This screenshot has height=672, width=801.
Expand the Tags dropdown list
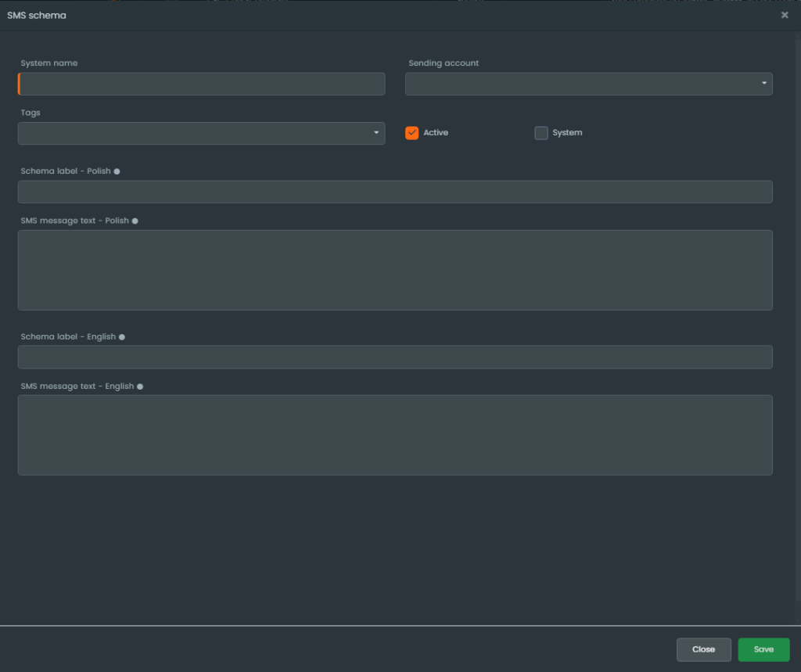pos(201,133)
